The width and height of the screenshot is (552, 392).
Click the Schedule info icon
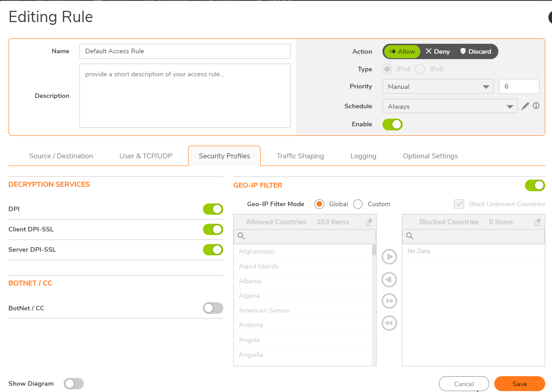(x=536, y=106)
